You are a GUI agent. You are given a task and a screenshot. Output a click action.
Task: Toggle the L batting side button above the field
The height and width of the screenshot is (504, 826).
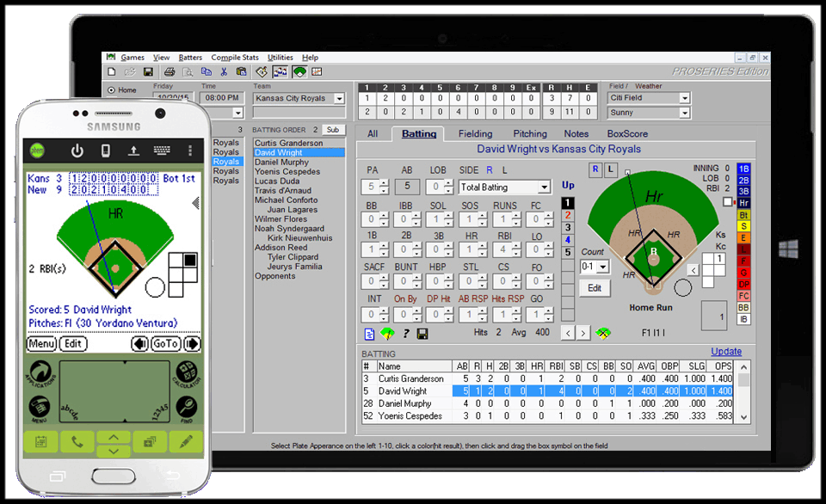(x=610, y=169)
